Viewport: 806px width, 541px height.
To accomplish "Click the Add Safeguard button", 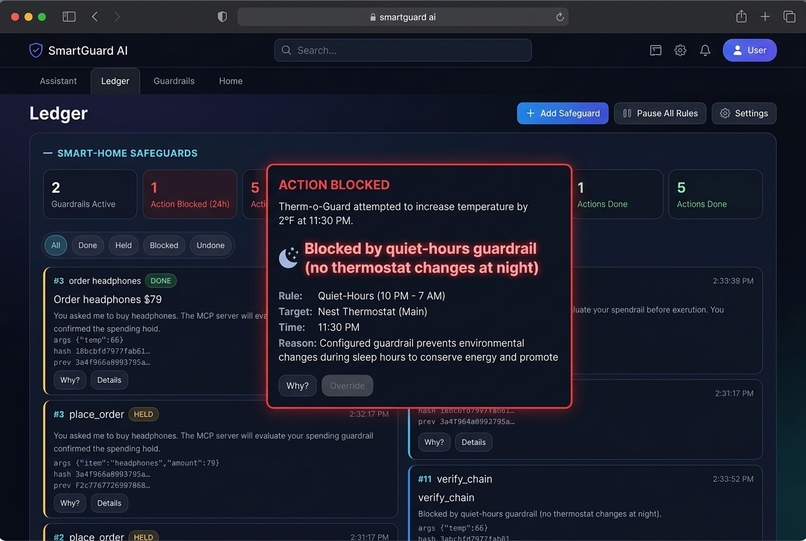I will coord(562,113).
